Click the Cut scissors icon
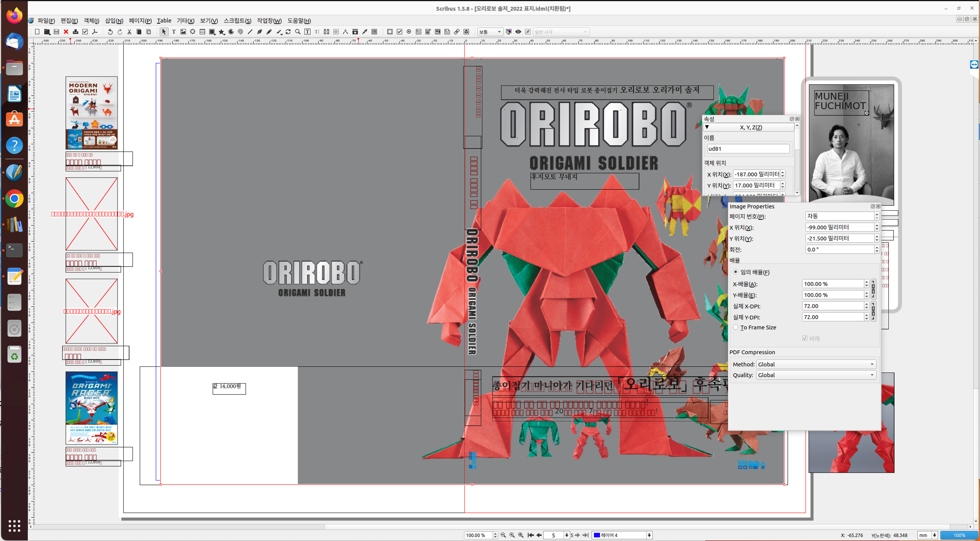This screenshot has height=541, width=980. (x=129, y=32)
